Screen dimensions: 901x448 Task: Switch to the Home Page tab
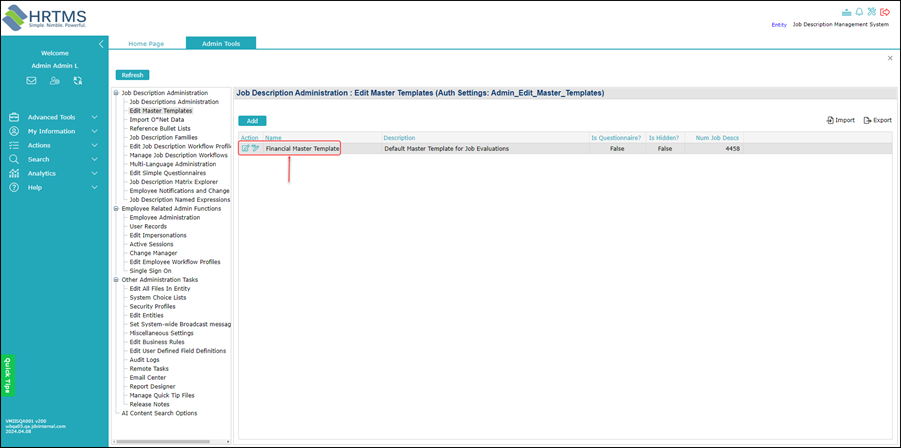pos(146,44)
